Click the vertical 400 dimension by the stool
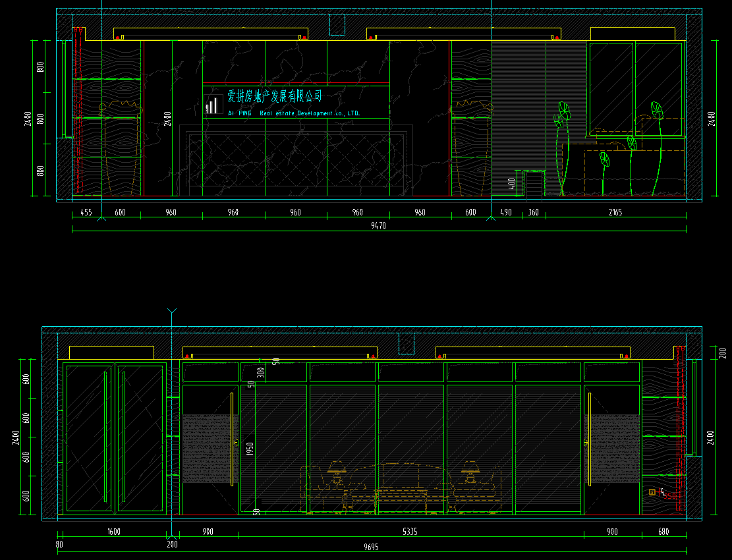This screenshot has height=560, width=732. pyautogui.click(x=512, y=182)
